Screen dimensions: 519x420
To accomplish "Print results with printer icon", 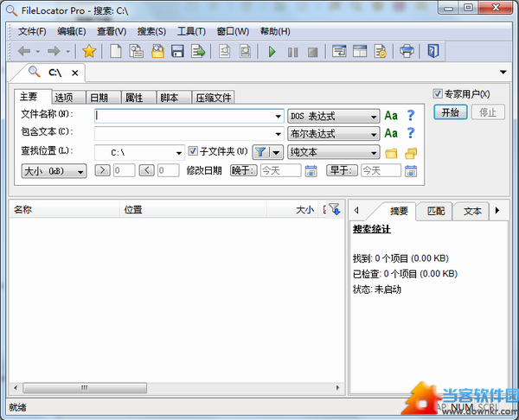I will pos(407,51).
